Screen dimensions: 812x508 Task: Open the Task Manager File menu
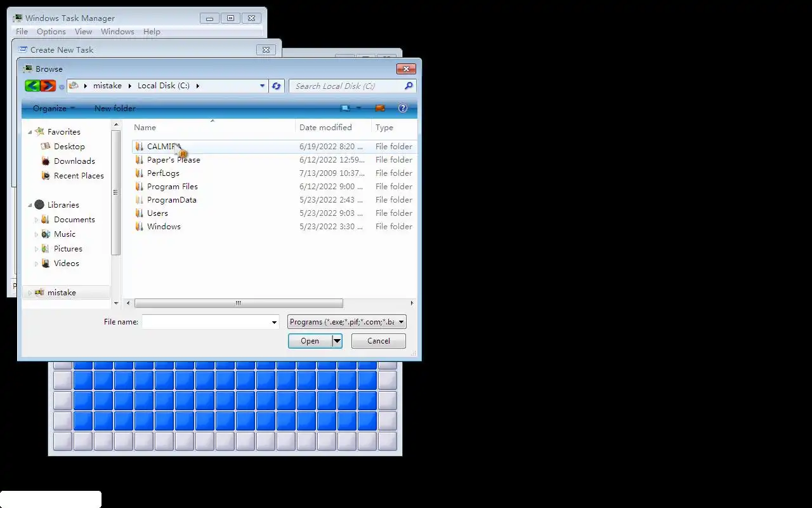22,31
